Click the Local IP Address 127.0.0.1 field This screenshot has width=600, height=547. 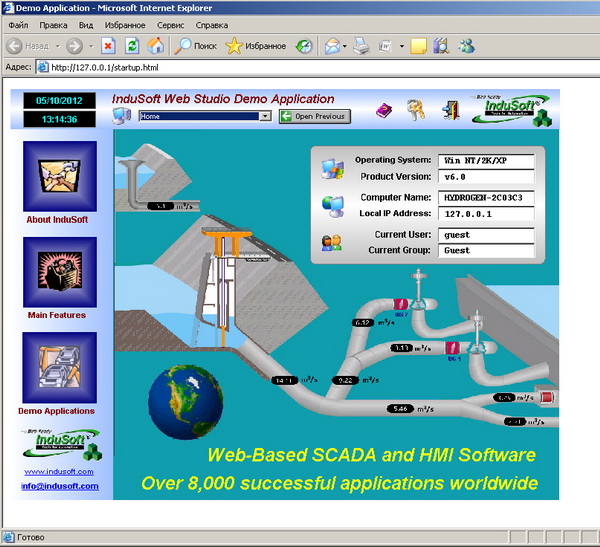486,214
